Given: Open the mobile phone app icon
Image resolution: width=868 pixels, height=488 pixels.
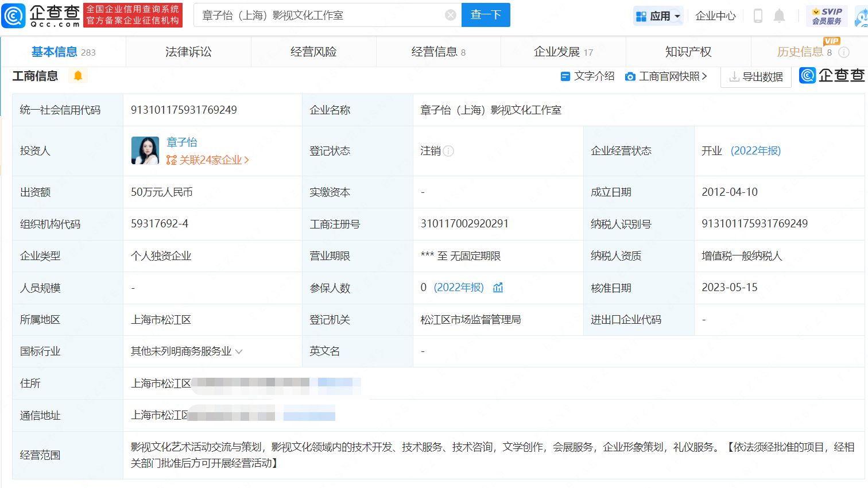Looking at the screenshot, I should pos(758,16).
